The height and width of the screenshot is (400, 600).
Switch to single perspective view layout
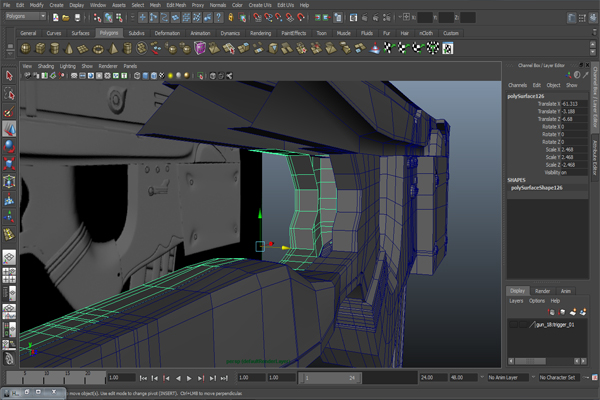tap(9, 257)
